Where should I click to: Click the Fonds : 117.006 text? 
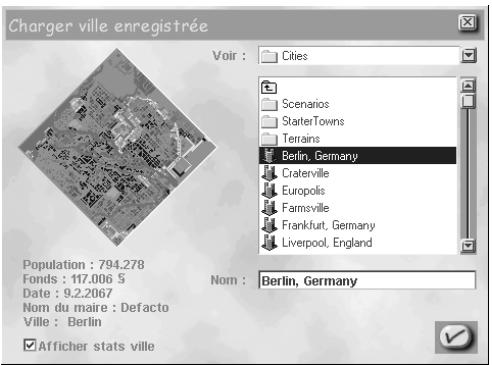pyautogui.click(x=74, y=279)
